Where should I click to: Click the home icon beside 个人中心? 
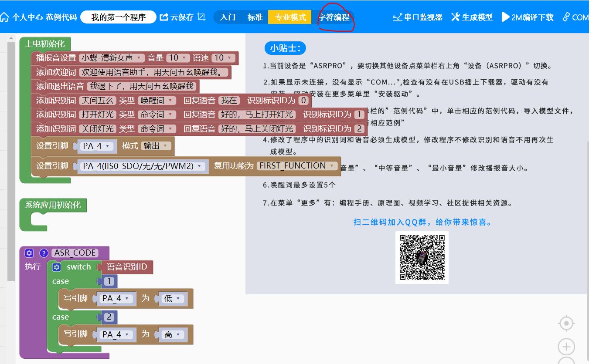click(5, 17)
